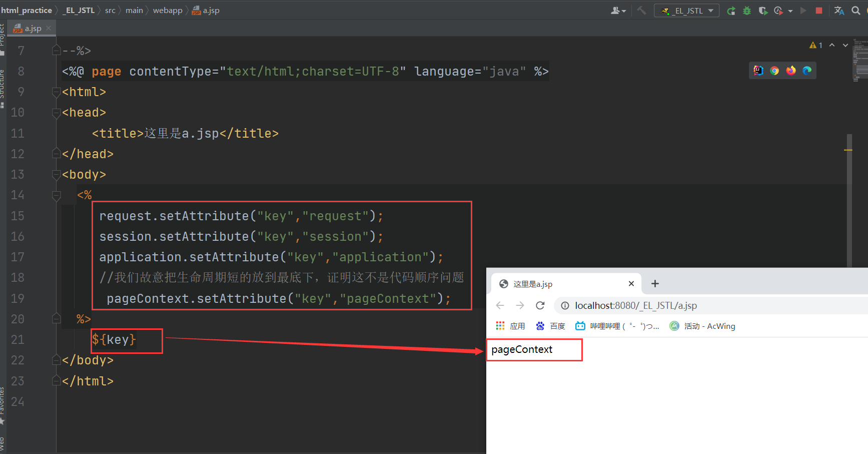Click the site information icon in the address bar
Screen dimensions: 868x454
[565, 306]
